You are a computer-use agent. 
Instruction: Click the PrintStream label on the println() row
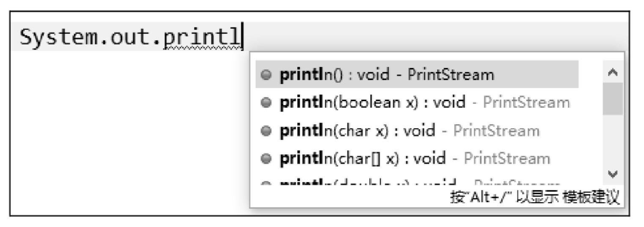(x=451, y=75)
